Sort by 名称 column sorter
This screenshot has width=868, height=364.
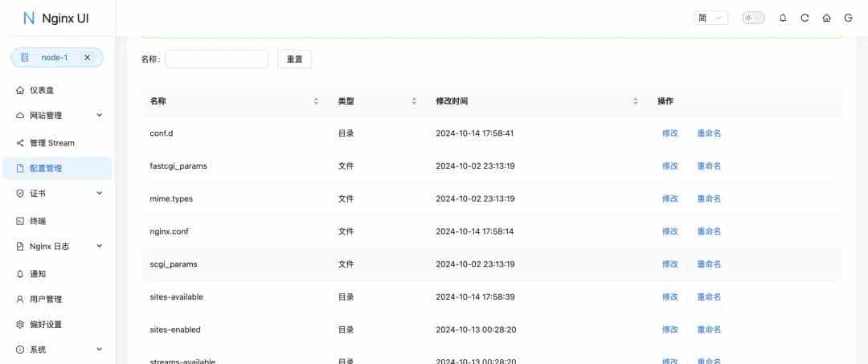pyautogui.click(x=316, y=101)
